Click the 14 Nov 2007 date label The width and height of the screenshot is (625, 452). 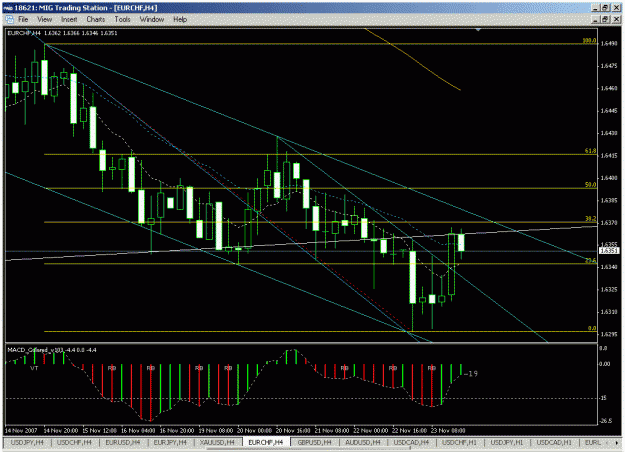click(21, 430)
